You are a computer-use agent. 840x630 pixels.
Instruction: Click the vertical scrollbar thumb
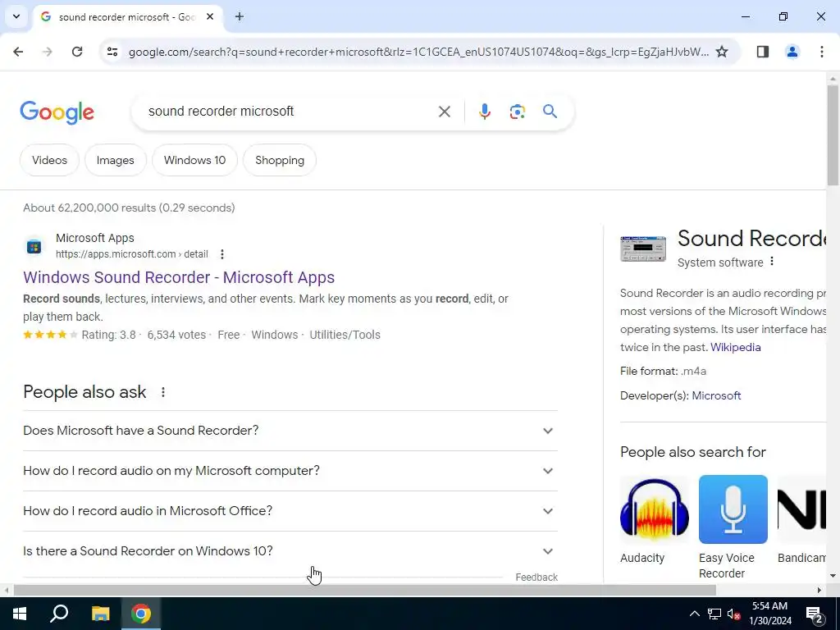click(833, 135)
